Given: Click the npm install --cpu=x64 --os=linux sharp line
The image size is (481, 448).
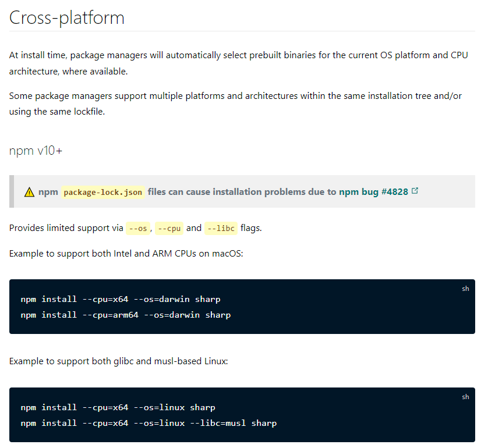Looking at the screenshot, I should tap(118, 407).
